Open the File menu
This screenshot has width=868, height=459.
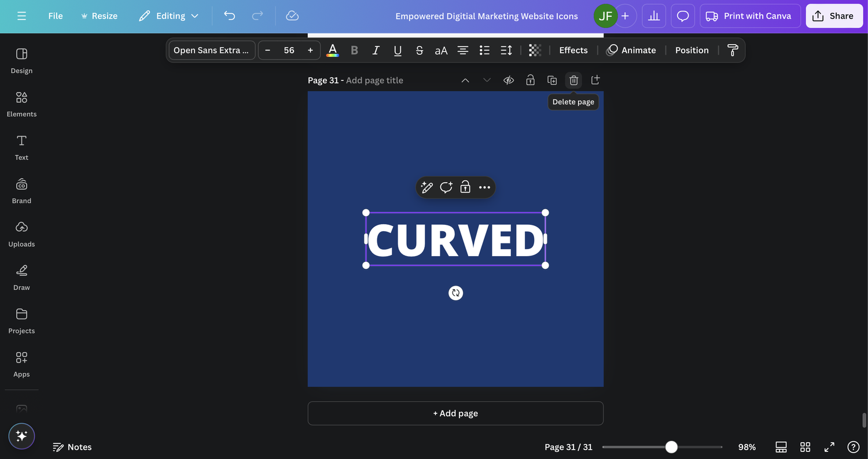tap(55, 16)
